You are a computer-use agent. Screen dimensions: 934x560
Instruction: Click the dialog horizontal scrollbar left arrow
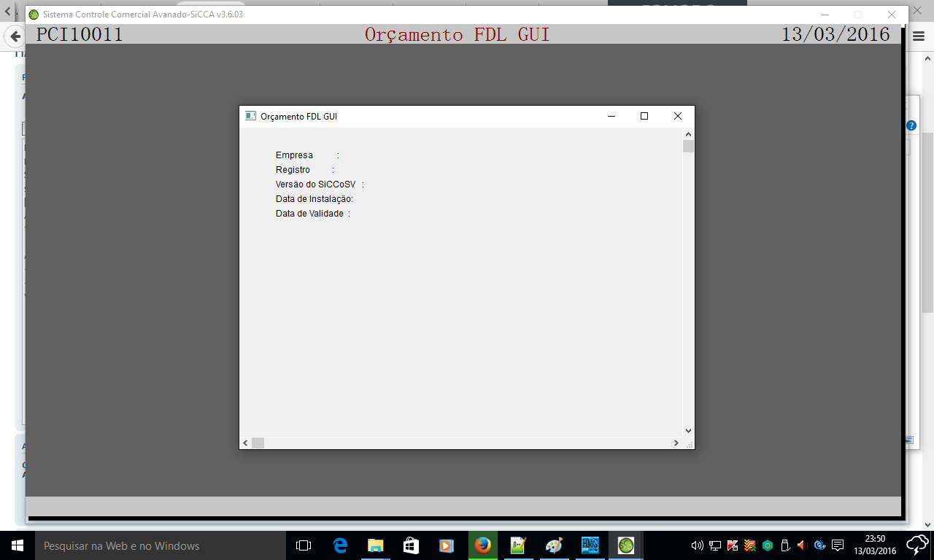(x=245, y=443)
